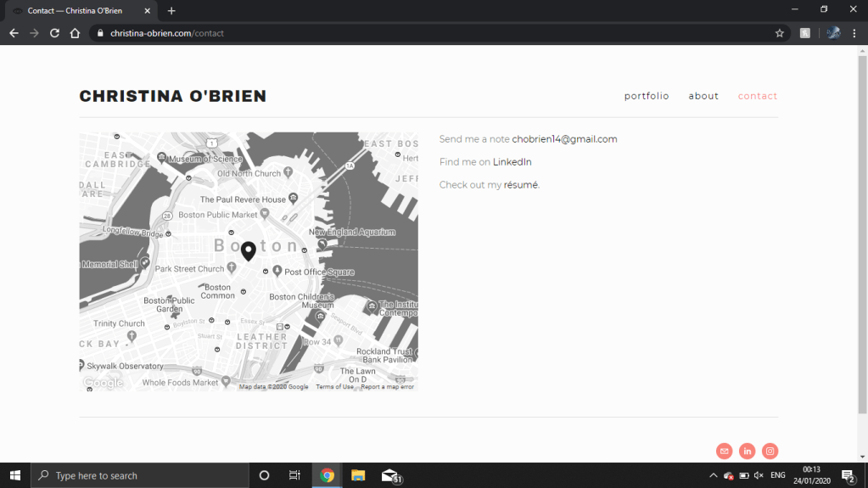Open the LinkedIn footer icon
Screen dimensions: 868x488
(x=747, y=451)
